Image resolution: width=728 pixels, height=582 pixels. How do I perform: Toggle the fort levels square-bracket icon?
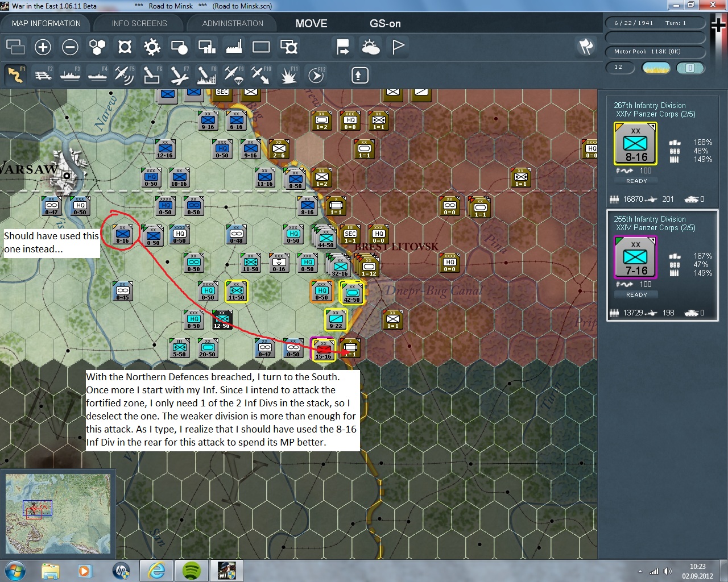click(x=125, y=47)
